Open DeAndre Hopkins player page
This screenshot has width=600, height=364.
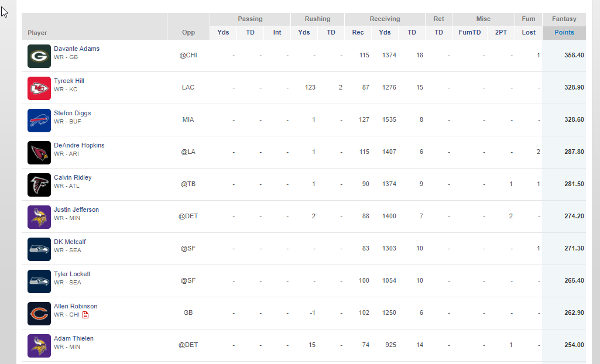tap(79, 145)
